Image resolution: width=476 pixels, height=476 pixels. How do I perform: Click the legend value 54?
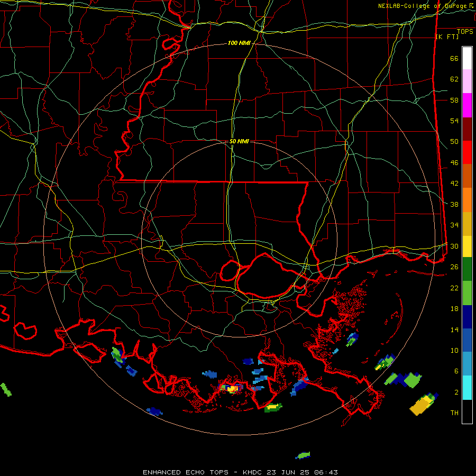click(x=454, y=121)
